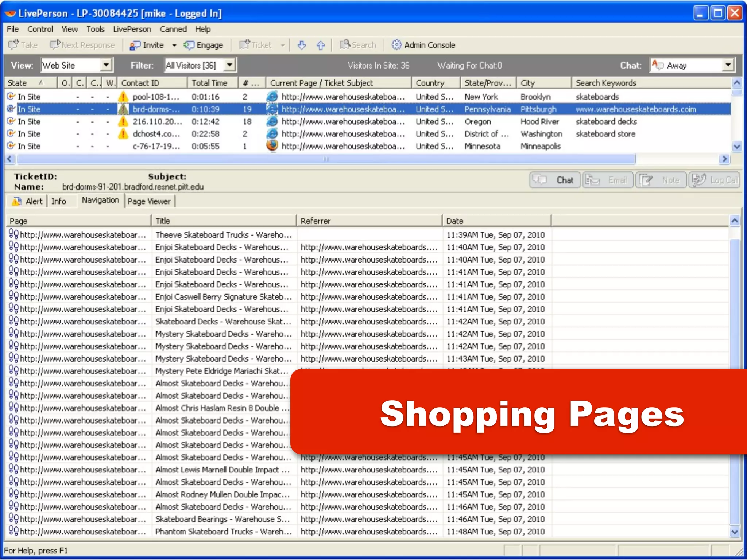This screenshot has width=747, height=560.
Task: Sort by the State column header
Action: [x=31, y=83]
